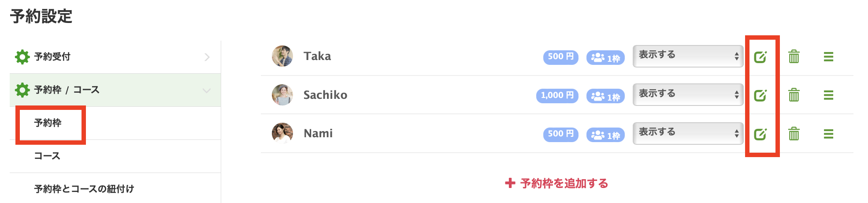
Task: Expand the 予約受付 sidebar section
Action: tap(115, 57)
